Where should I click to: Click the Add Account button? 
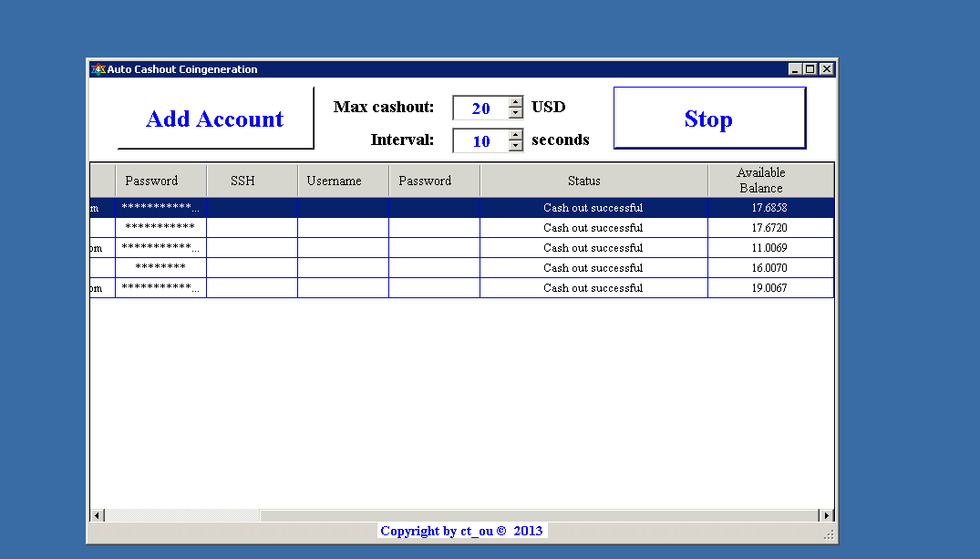point(216,119)
